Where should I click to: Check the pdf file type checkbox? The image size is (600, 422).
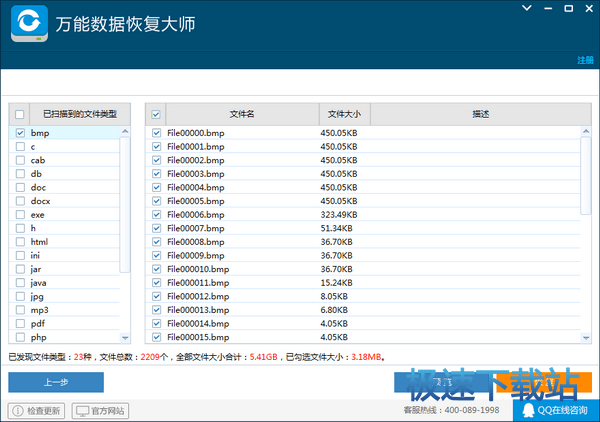(x=20, y=324)
